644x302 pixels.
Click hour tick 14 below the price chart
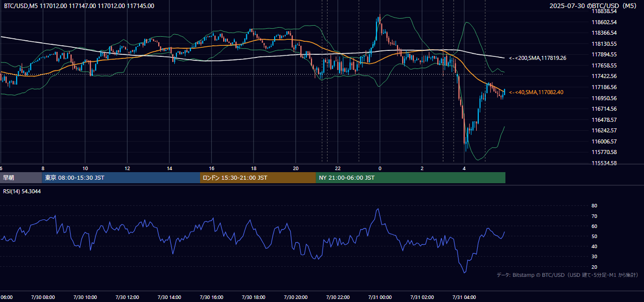169,168
